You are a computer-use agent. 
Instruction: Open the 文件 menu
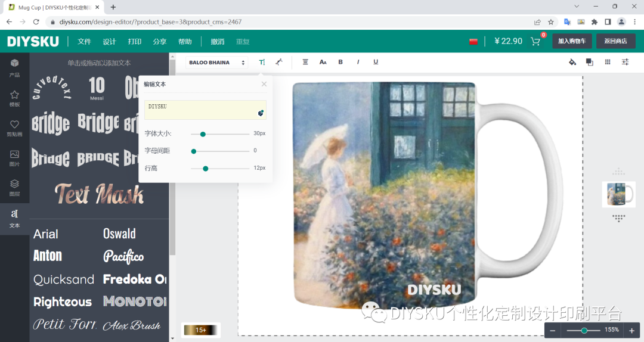point(84,42)
